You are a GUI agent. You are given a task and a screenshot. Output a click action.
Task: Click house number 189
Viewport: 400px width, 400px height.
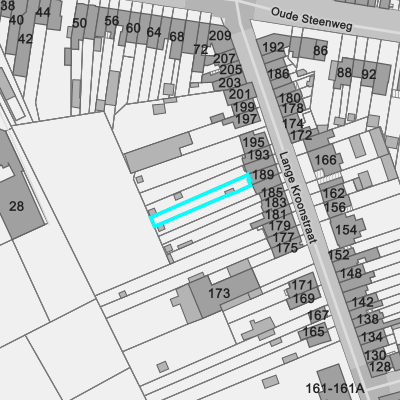pos(263,175)
